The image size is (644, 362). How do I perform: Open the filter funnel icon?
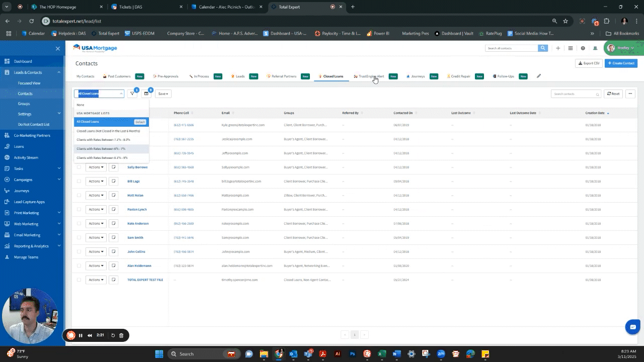pos(132,94)
